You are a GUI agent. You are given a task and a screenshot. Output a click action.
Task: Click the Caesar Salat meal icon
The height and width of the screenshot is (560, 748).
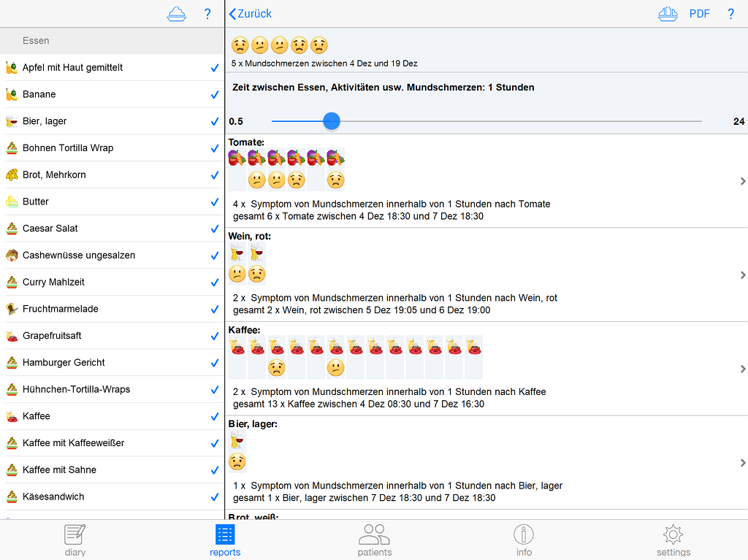[12, 229]
